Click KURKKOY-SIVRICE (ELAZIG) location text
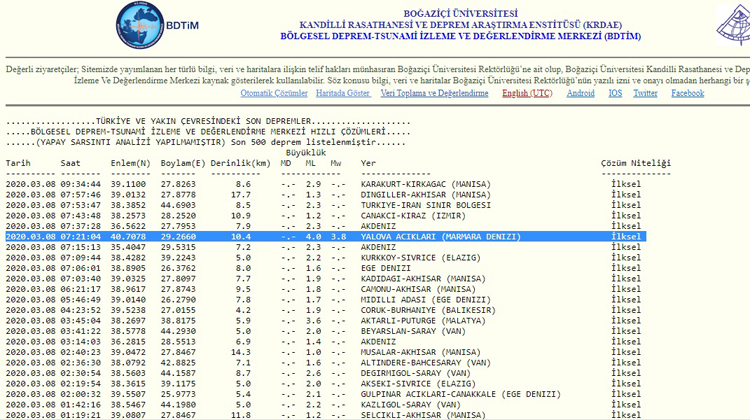 click(420, 258)
